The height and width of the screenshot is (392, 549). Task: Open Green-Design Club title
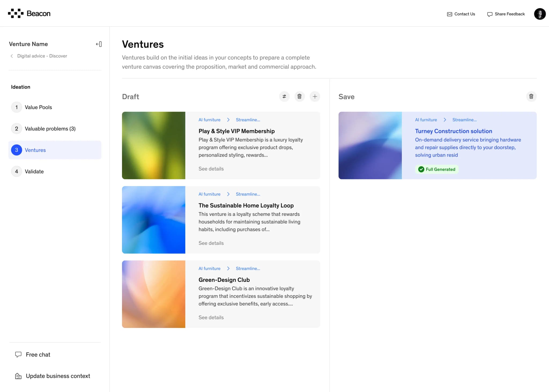point(224,280)
